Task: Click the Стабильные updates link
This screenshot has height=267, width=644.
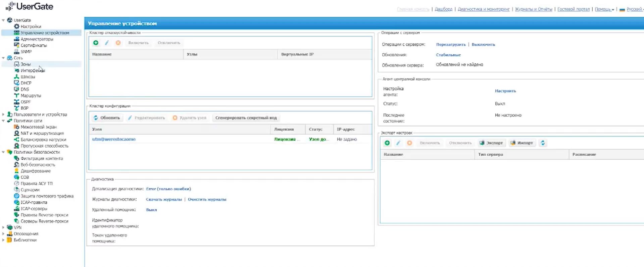Action: point(448,55)
